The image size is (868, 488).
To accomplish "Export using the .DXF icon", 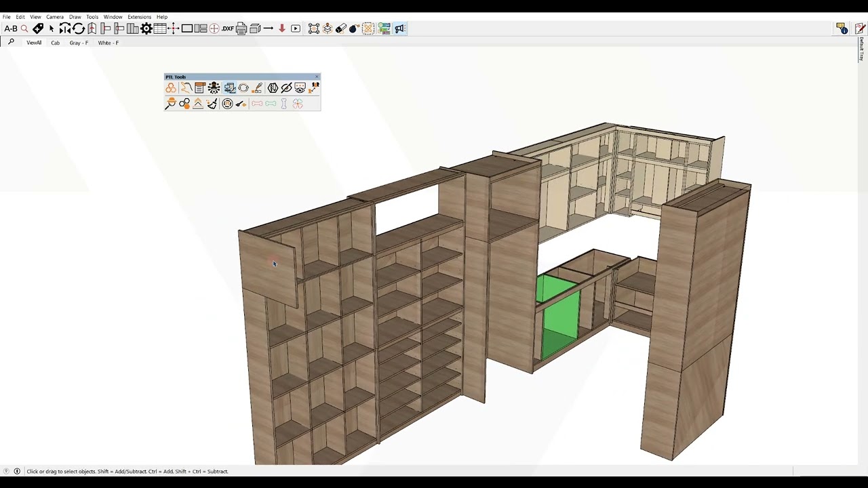I will 228,28.
